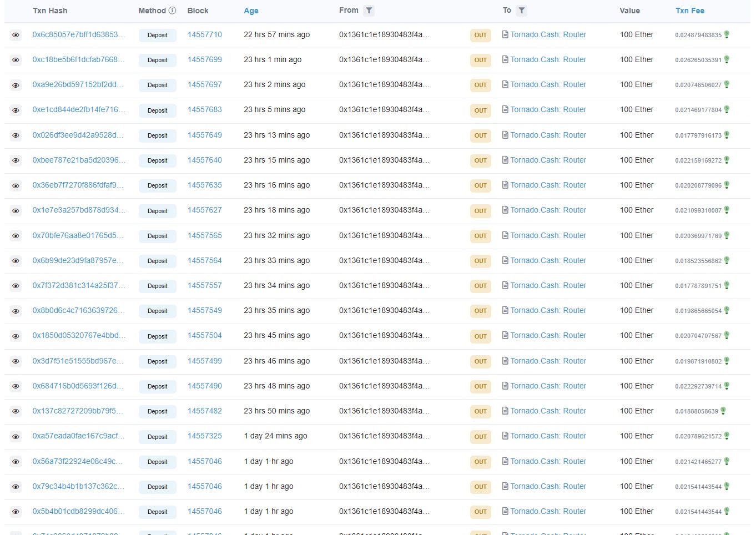The height and width of the screenshot is (535, 756).
Task: Switch the Age column header format
Action: [x=251, y=11]
